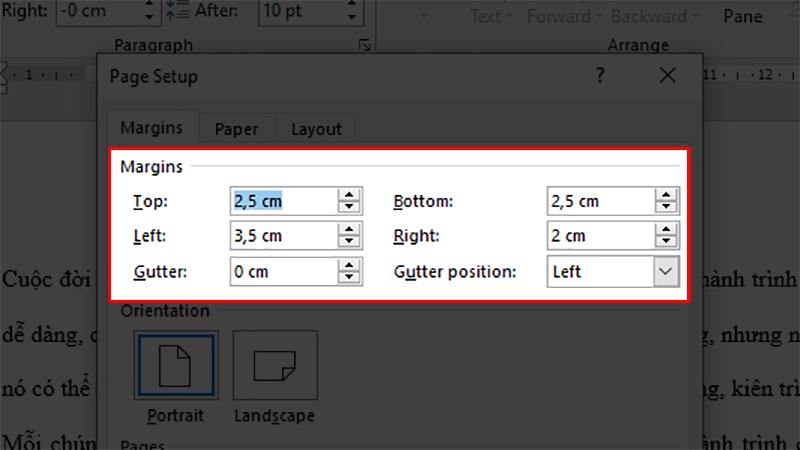Open the Selection Pane
The height and width of the screenshot is (450, 800).
742,17
